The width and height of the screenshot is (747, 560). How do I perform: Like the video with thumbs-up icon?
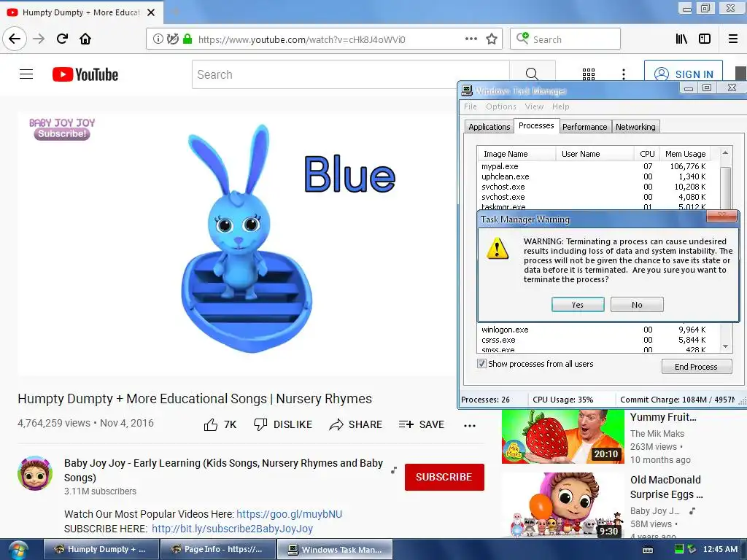click(211, 424)
